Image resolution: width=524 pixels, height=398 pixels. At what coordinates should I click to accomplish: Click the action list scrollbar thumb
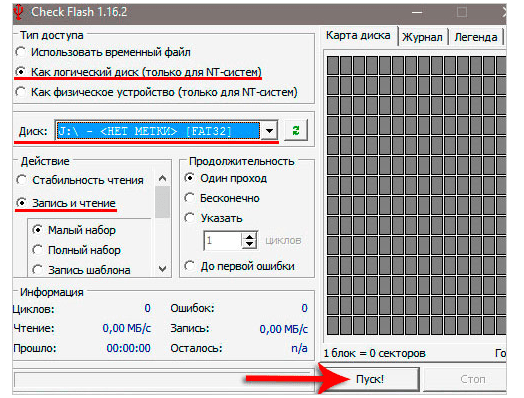pyautogui.click(x=163, y=202)
